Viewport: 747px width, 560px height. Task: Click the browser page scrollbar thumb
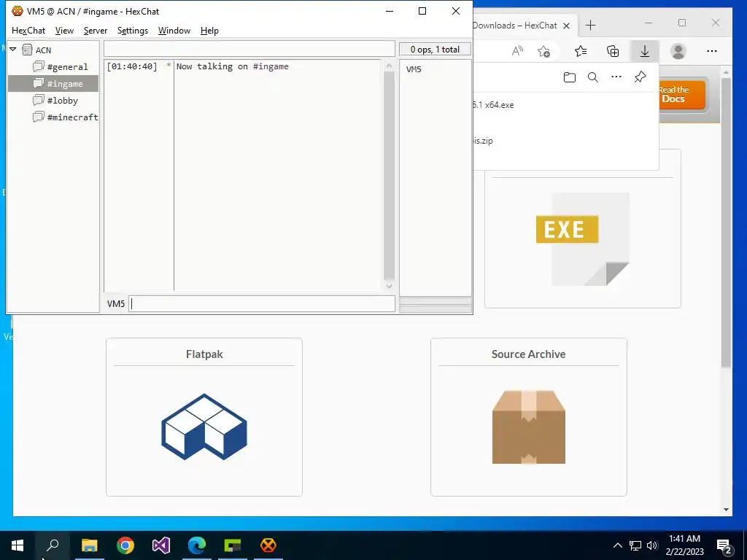click(x=726, y=222)
